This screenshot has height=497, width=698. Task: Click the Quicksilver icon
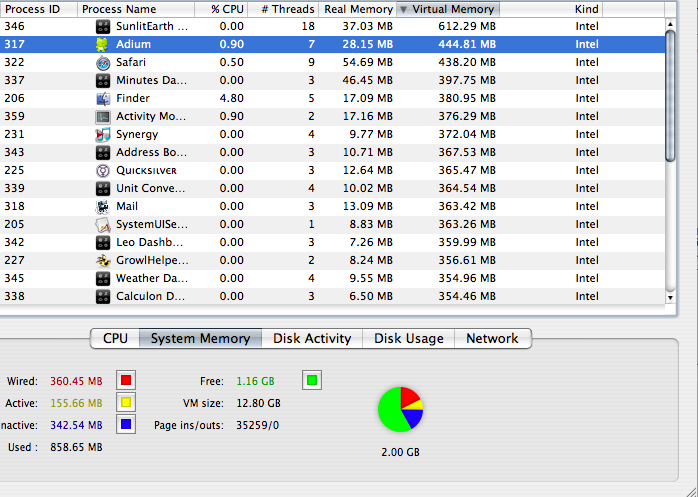pos(103,171)
